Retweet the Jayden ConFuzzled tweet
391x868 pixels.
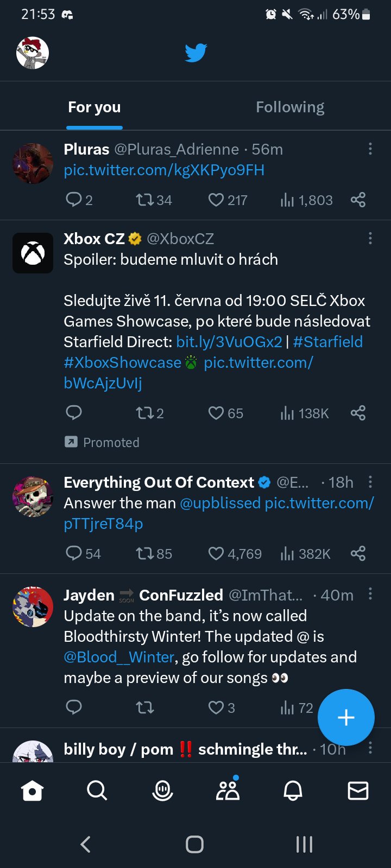click(145, 707)
